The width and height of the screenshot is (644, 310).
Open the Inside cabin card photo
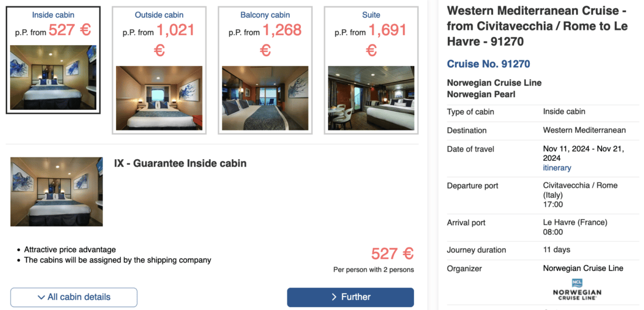pos(53,77)
